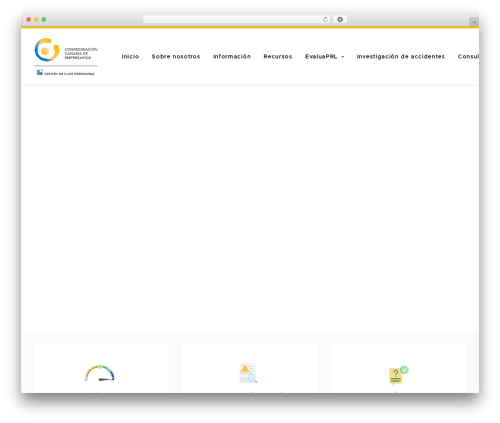Click the question mark note icon
500x423 pixels.
click(x=399, y=375)
